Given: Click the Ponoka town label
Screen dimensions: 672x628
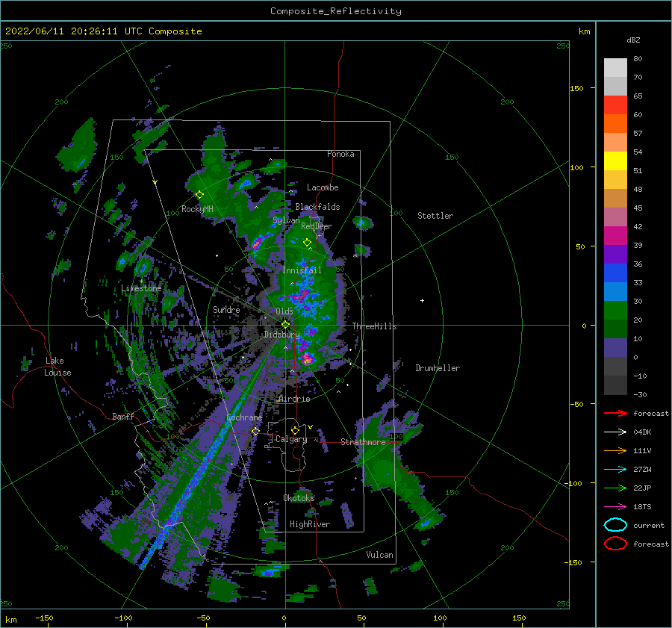Looking at the screenshot, I should [x=340, y=154].
